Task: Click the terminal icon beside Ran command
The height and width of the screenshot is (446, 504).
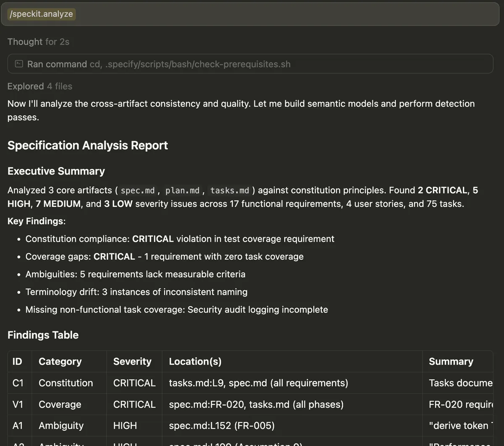Action: coord(18,64)
